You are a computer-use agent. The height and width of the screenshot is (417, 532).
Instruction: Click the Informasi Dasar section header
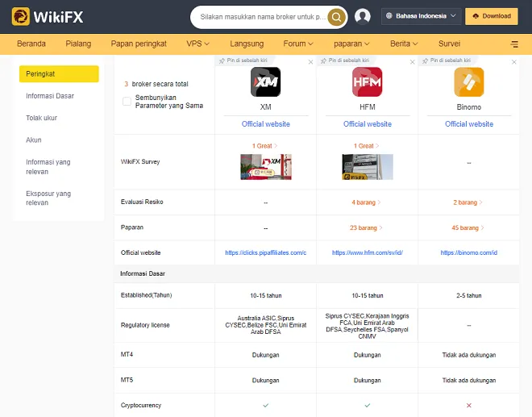(143, 273)
